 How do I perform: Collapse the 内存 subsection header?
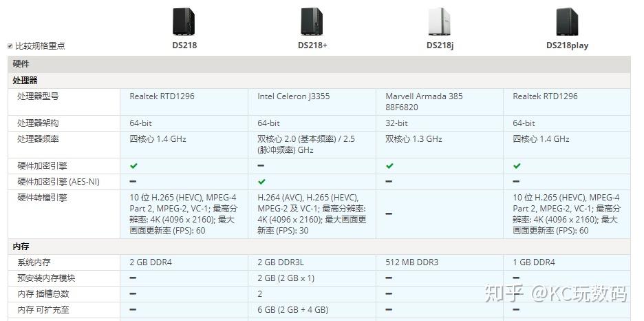click(x=319, y=247)
